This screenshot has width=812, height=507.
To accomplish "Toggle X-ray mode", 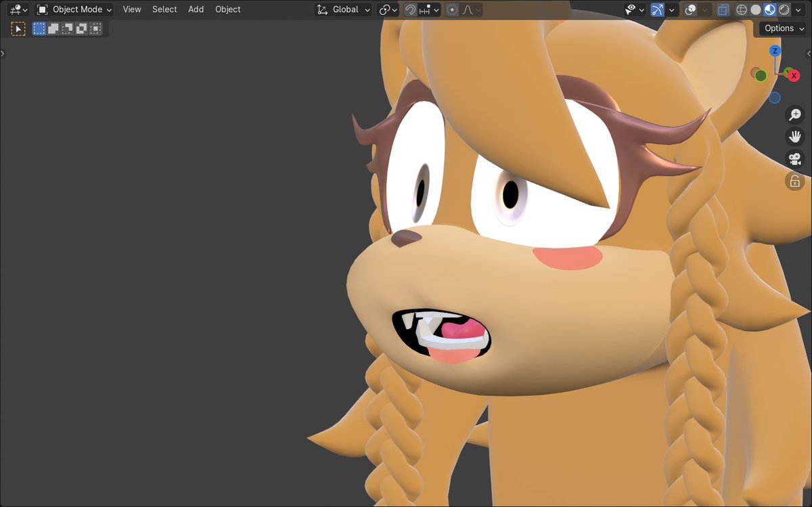I will click(x=723, y=9).
